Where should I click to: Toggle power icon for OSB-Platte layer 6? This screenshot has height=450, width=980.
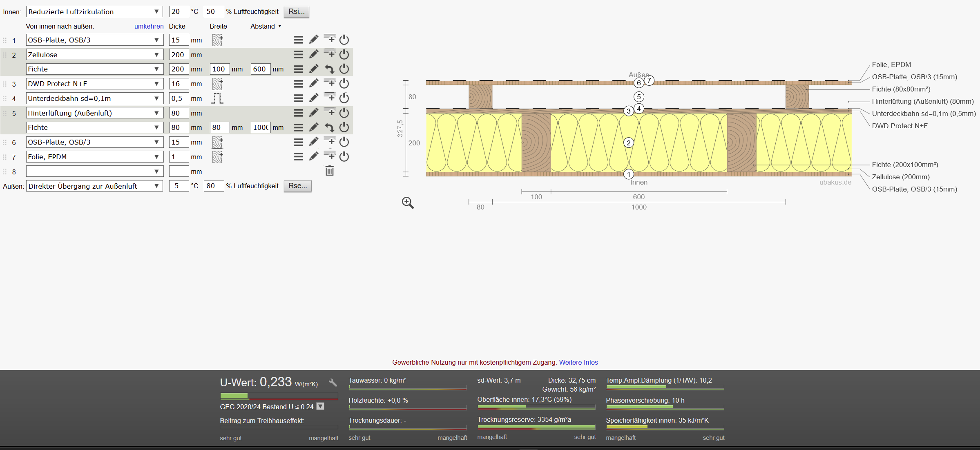click(x=344, y=142)
